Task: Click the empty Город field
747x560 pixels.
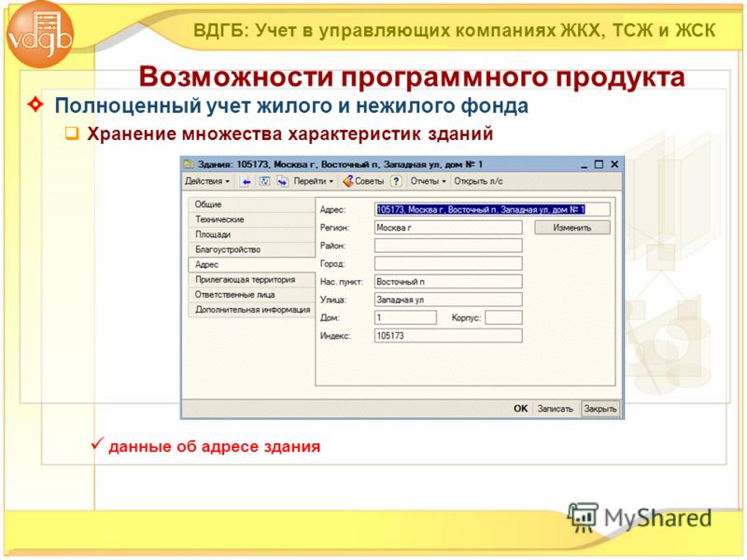Action: (448, 264)
